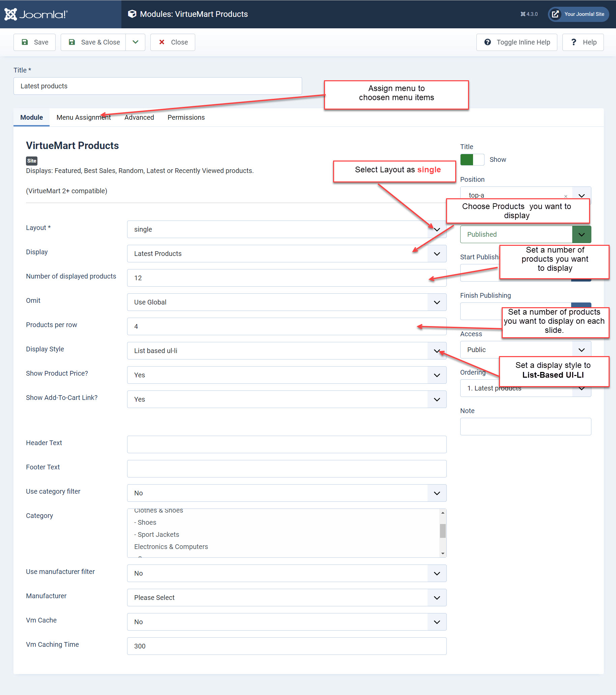Switch to the Menu Assignment tab
This screenshot has width=616, height=695.
[83, 117]
